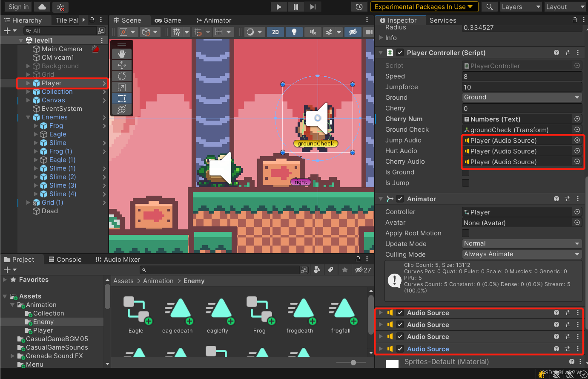This screenshot has height=379, width=588.
Task: Pick object for Jump Audio field
Action: (x=577, y=140)
